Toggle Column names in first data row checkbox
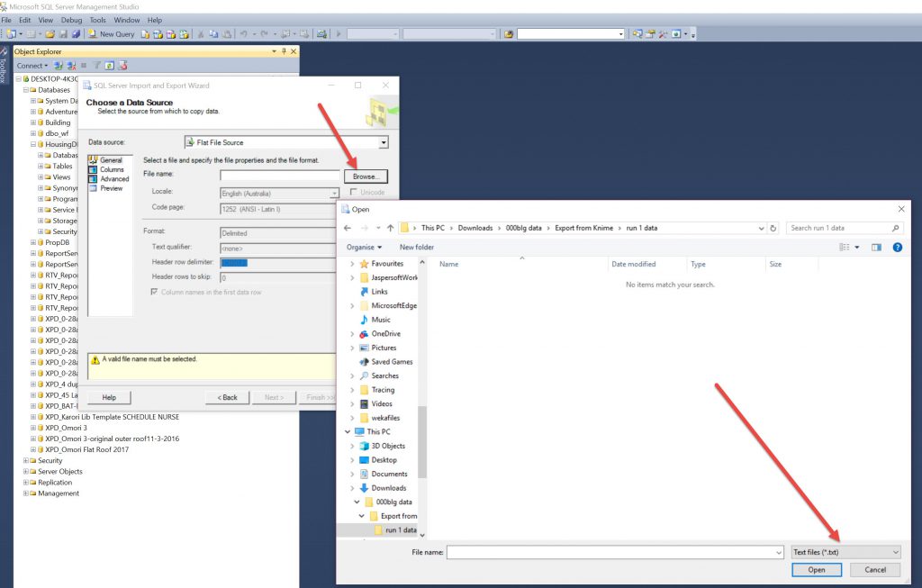 [154, 292]
